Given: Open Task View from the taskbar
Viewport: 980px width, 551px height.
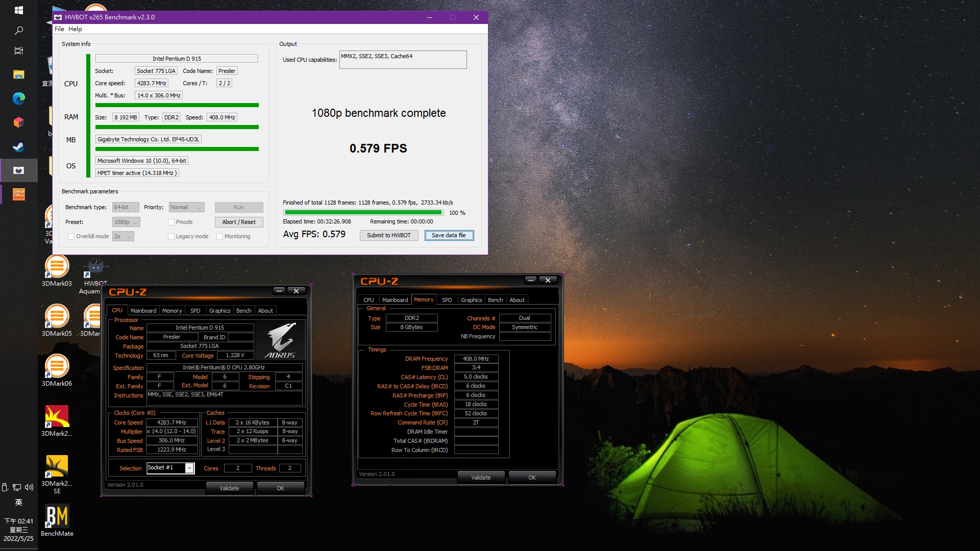Looking at the screenshot, I should (x=18, y=51).
